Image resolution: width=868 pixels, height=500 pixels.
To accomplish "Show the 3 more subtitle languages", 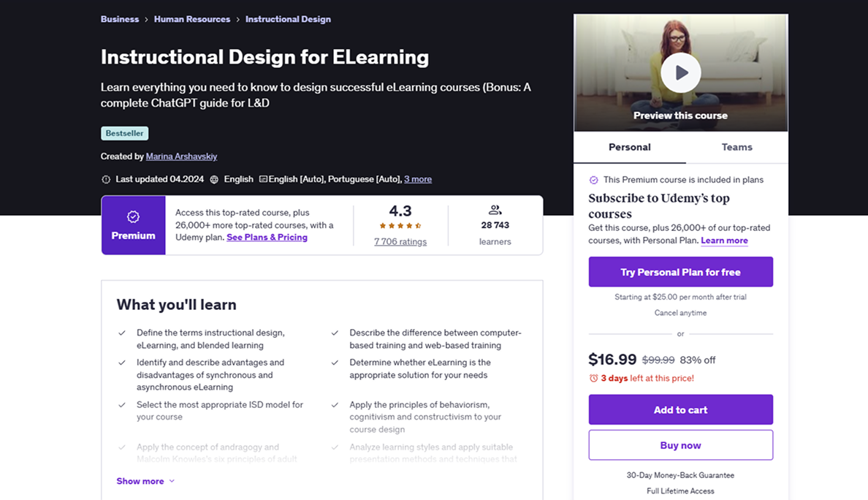I will point(417,179).
